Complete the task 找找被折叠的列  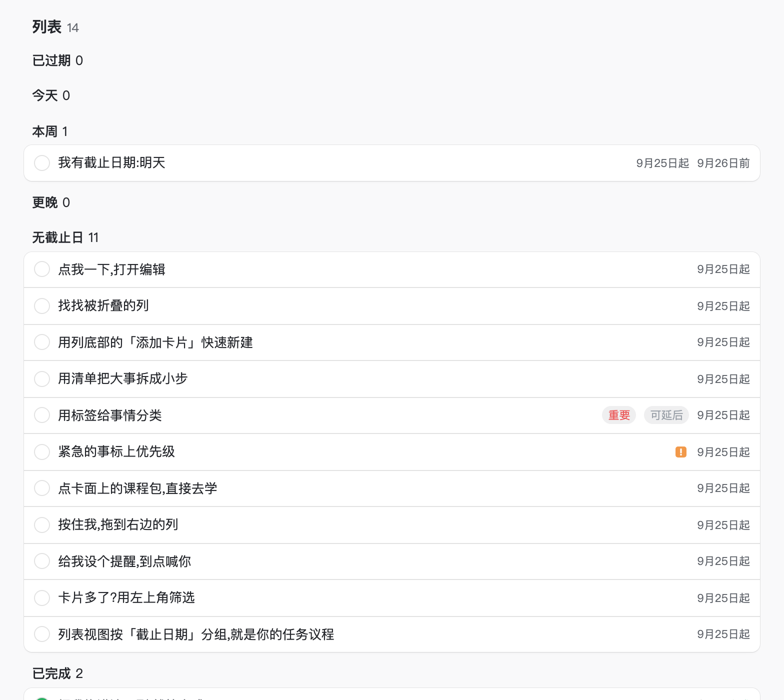coord(42,306)
